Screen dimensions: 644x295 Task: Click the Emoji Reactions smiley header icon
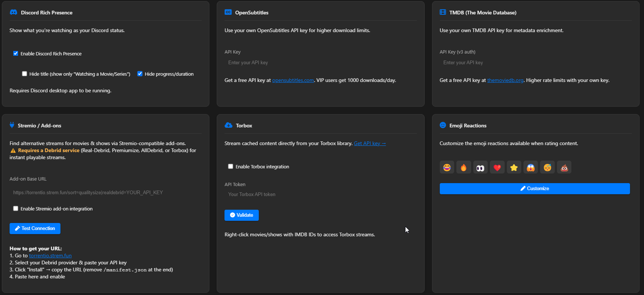tap(443, 125)
